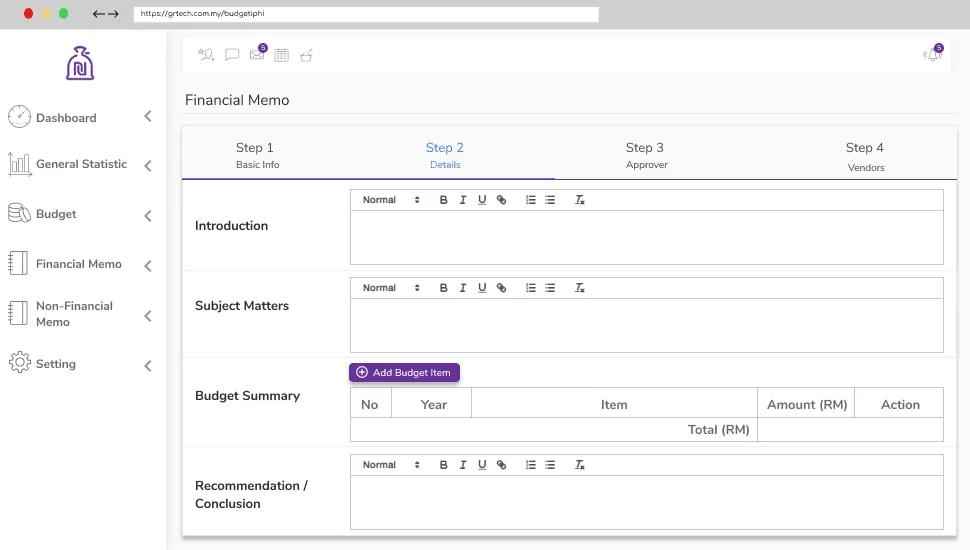Insert link in Recommendation editor

click(x=502, y=465)
